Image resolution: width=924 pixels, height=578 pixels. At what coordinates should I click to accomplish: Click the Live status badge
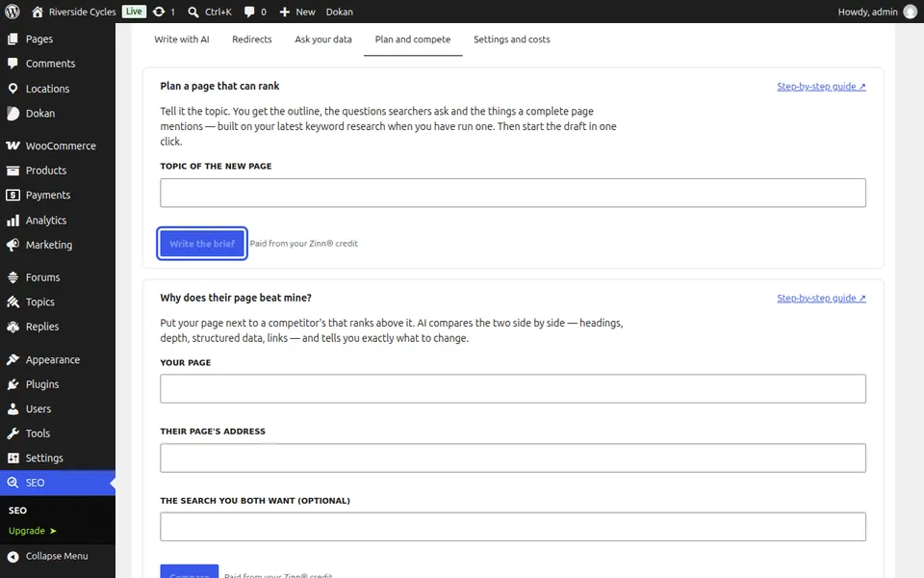coord(134,12)
